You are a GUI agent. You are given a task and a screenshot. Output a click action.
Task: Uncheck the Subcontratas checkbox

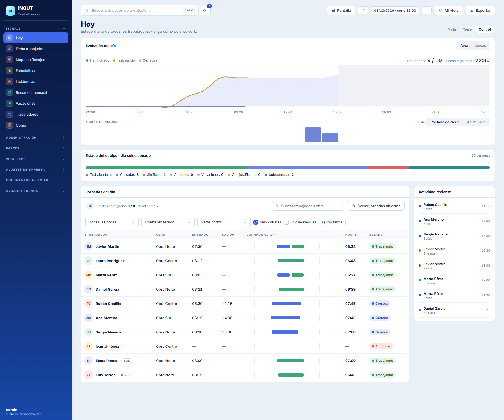(x=256, y=222)
